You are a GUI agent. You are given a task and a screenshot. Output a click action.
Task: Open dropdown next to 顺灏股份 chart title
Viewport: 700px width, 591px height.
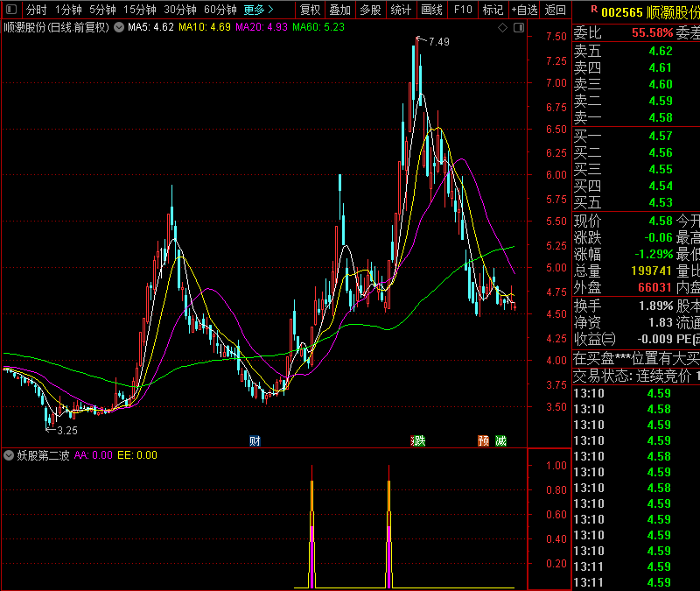(x=119, y=27)
